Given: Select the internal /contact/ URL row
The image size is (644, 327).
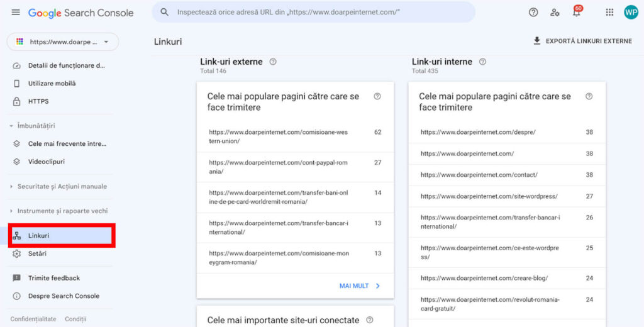Looking at the screenshot, I should (507, 175).
